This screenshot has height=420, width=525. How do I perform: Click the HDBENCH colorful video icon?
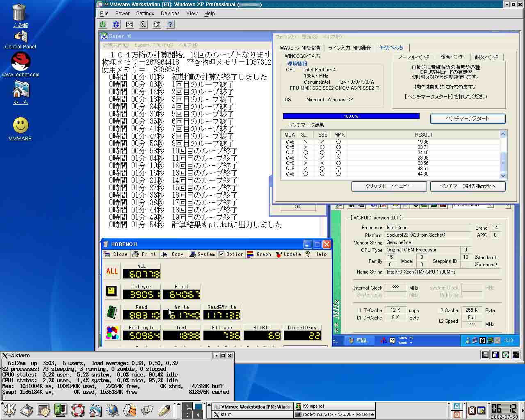[x=112, y=333]
